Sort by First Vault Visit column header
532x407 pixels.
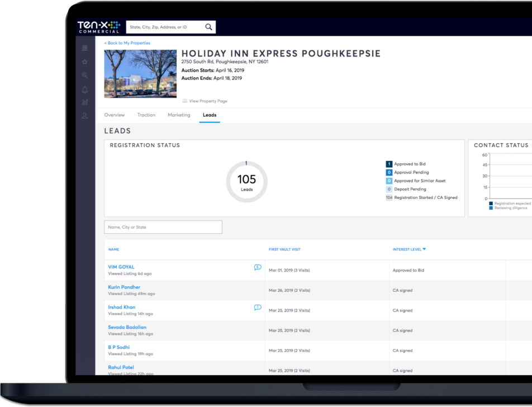coord(284,249)
